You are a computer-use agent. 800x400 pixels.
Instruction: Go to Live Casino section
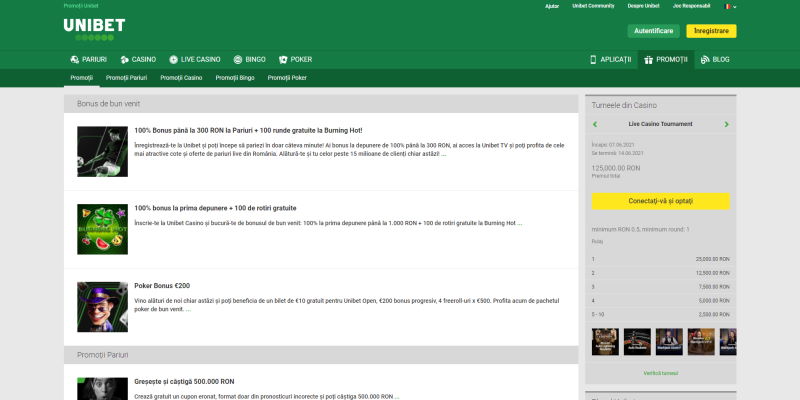[x=194, y=60]
